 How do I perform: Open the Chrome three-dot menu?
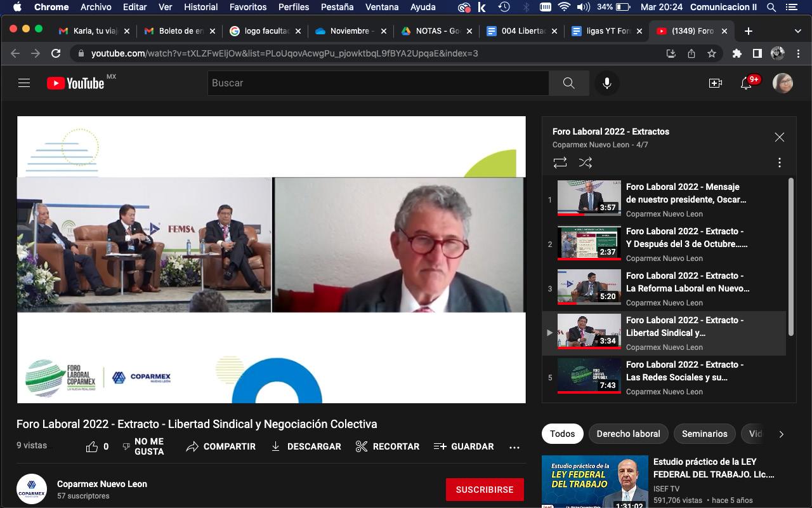click(799, 53)
